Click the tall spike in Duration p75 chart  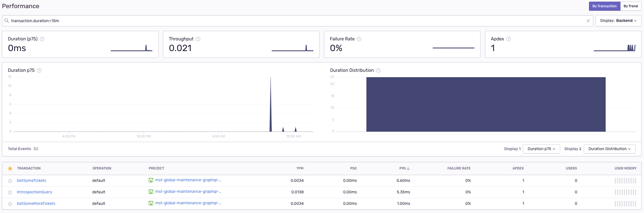tap(271, 104)
